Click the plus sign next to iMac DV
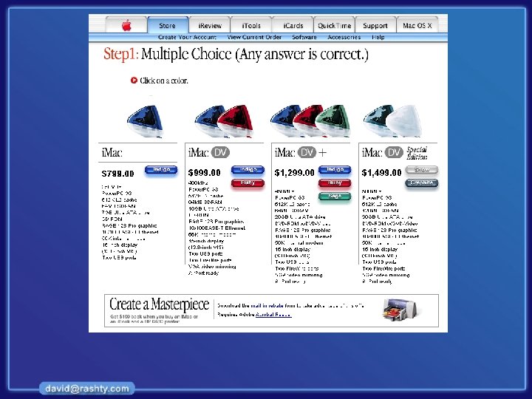This screenshot has height=399, width=532. (x=323, y=153)
